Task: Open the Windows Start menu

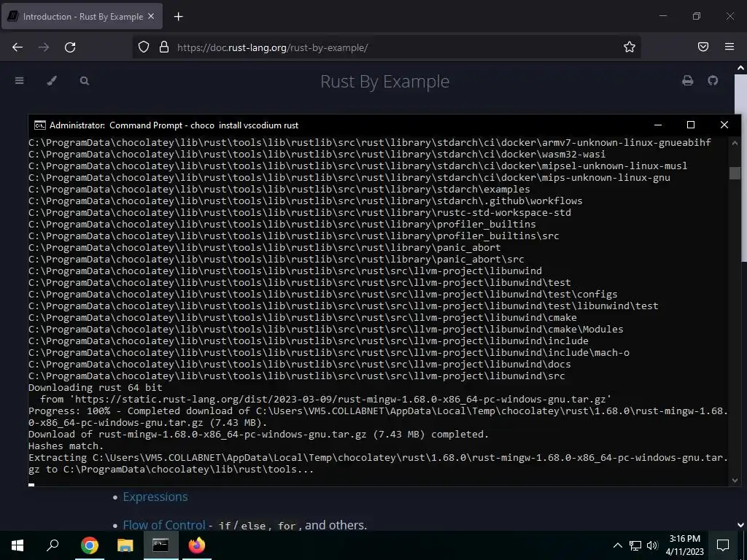Action: coord(18,545)
